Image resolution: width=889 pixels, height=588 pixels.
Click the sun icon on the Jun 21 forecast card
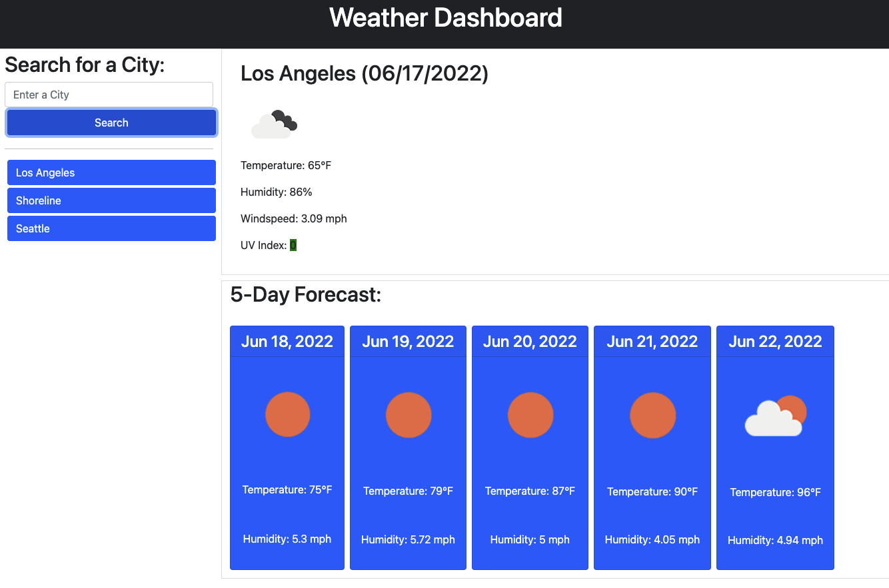click(652, 414)
